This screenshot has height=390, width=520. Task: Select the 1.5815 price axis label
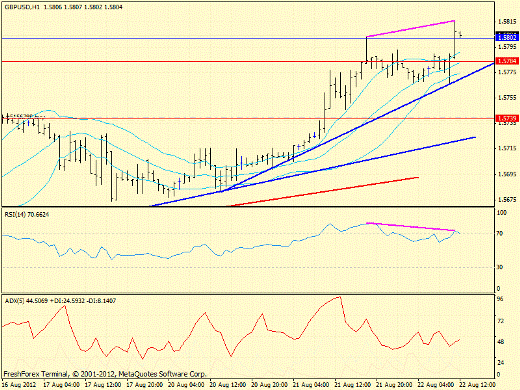[x=507, y=22]
